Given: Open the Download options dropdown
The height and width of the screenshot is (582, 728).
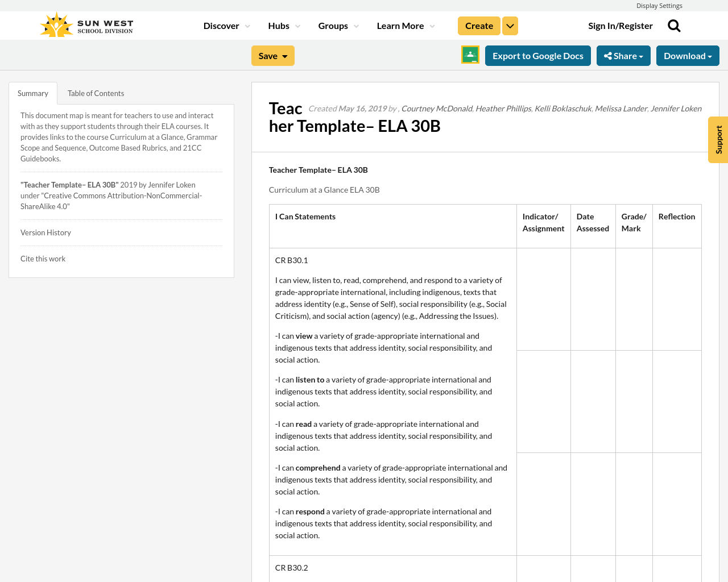Looking at the screenshot, I should [687, 55].
